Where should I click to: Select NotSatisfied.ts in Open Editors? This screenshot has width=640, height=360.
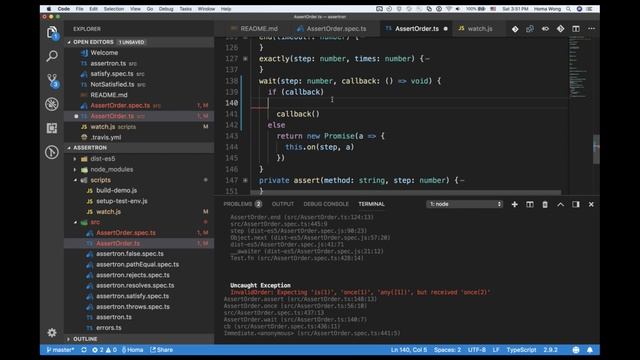[x=112, y=84]
